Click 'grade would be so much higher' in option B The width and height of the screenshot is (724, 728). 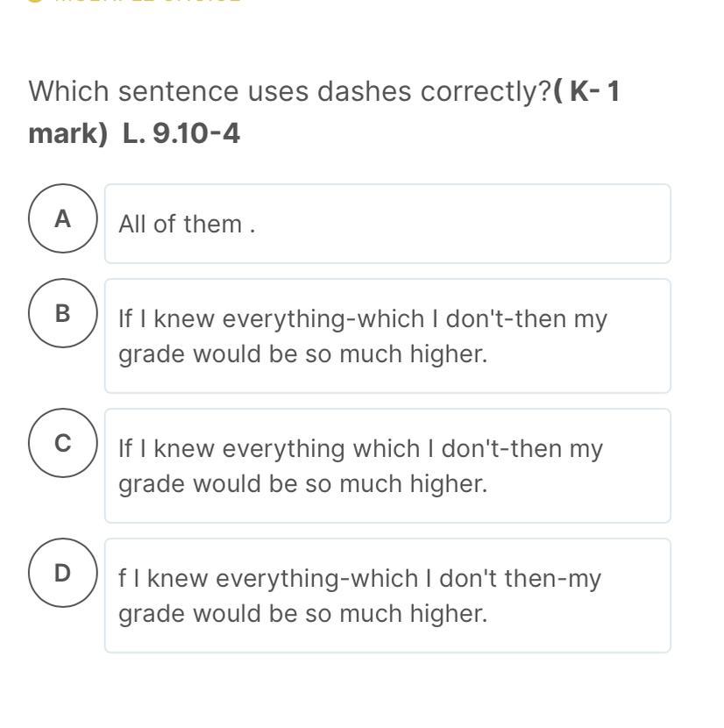click(x=302, y=354)
